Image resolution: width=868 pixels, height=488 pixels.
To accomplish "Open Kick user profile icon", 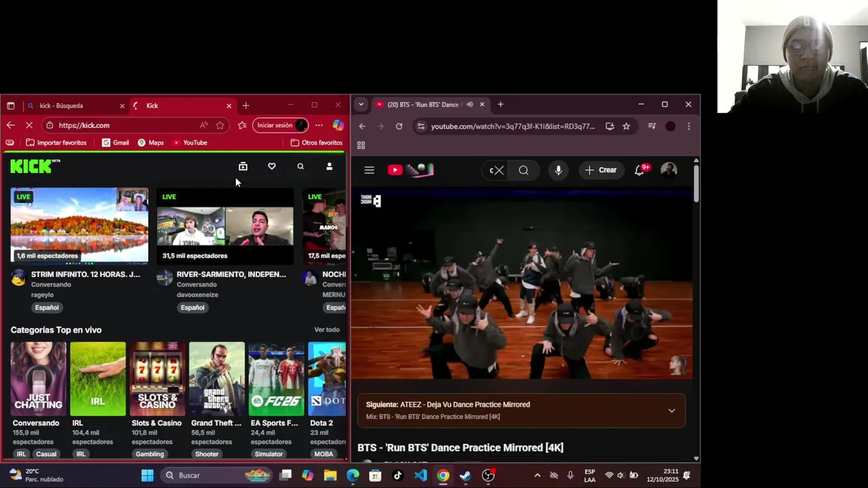I will tap(330, 167).
